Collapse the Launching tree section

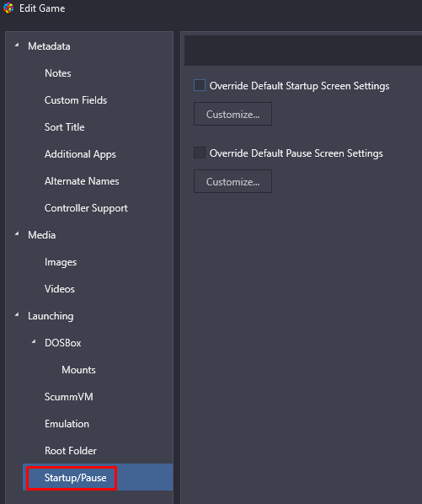(x=17, y=315)
